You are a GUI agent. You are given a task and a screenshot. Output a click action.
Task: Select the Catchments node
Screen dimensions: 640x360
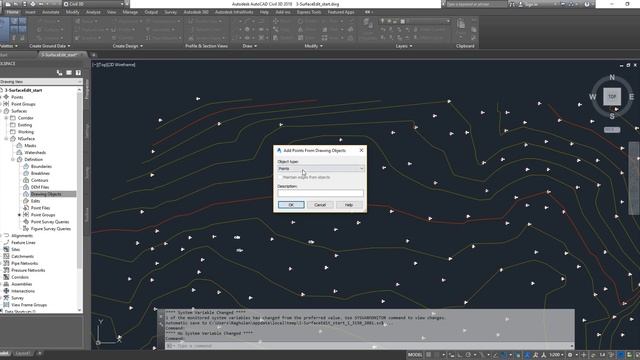(x=22, y=257)
